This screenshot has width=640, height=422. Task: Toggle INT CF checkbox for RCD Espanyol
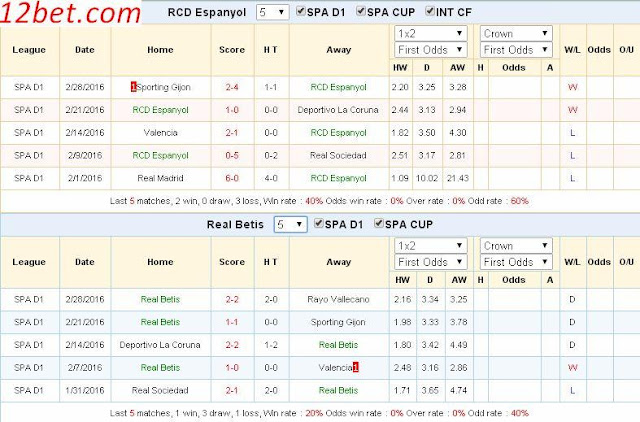(430, 11)
